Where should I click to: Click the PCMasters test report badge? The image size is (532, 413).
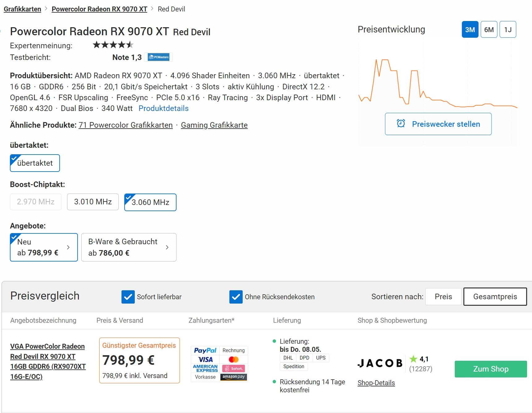pos(159,57)
